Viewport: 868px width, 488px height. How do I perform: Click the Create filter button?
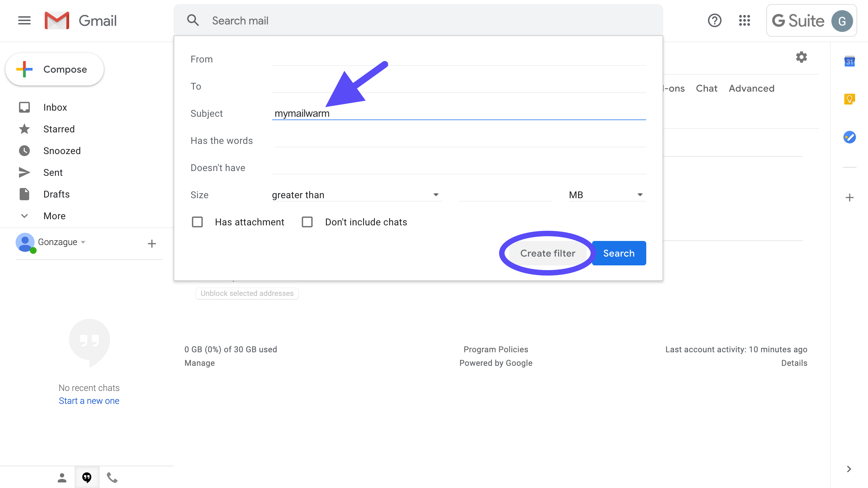(548, 253)
